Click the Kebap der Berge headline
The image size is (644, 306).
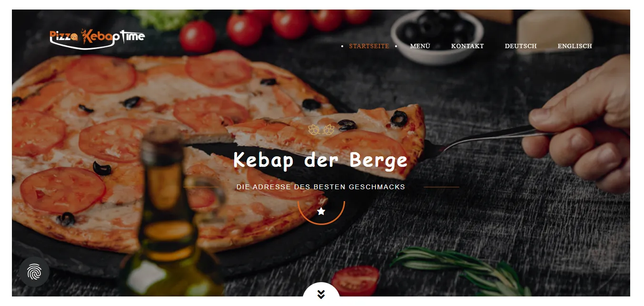point(321,160)
